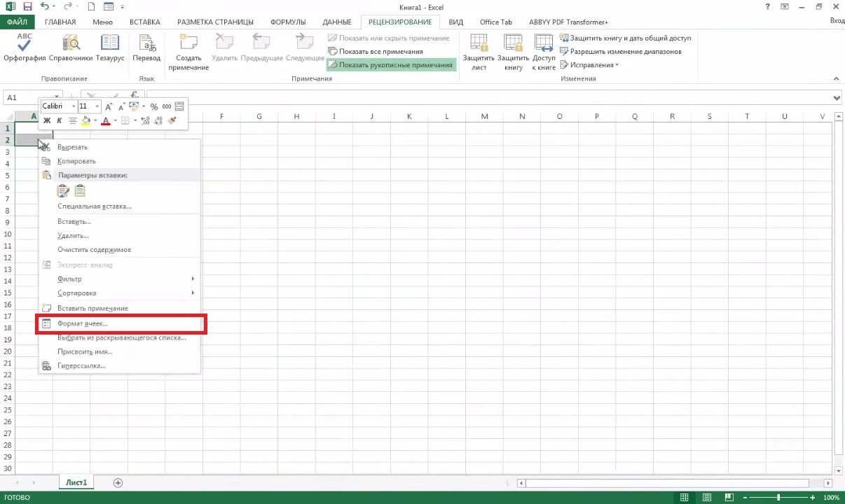Screen dimensions: 845x504
Task: Select the Орфография spell check tool
Action: click(23, 49)
